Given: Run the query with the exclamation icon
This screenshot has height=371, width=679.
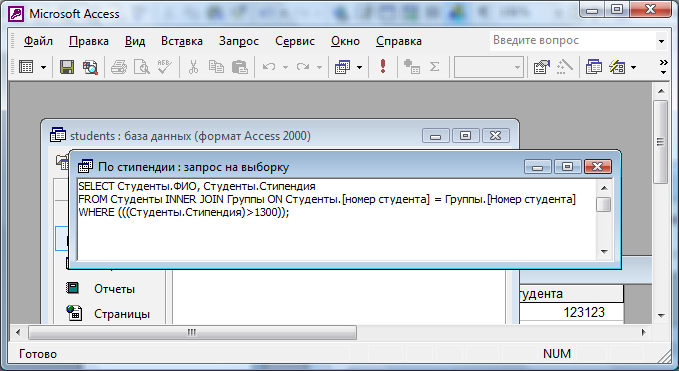Looking at the screenshot, I should (x=382, y=66).
